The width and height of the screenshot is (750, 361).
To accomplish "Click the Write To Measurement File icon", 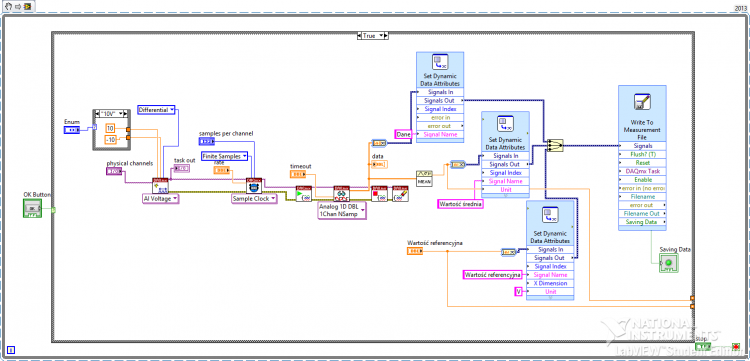I will point(641,103).
